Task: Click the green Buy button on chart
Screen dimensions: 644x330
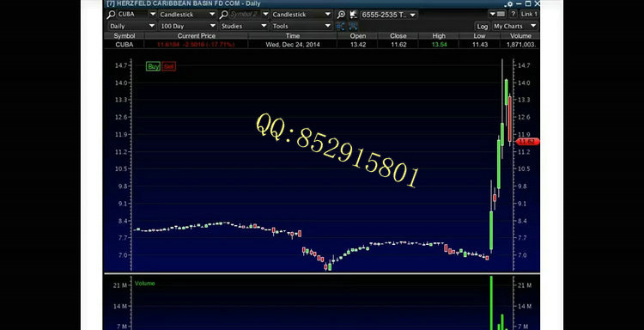Action: [153, 66]
